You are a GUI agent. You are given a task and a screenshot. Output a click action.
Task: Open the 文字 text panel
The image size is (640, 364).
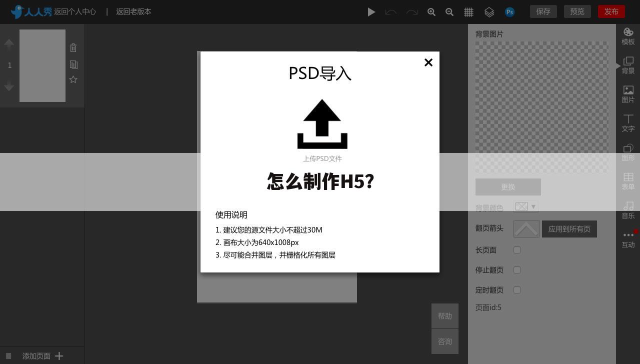click(628, 123)
